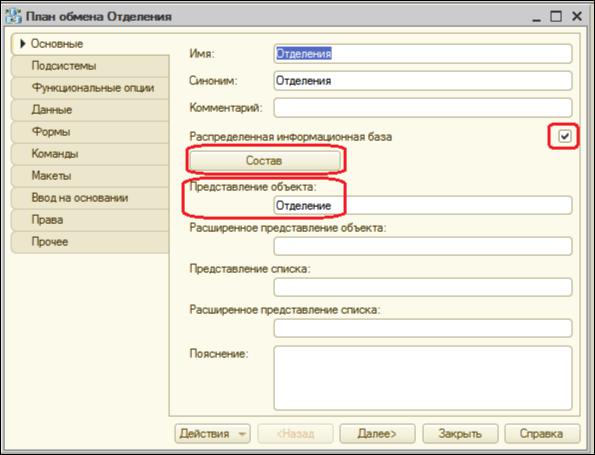
Task: Go to the Формы tab
Action: click(x=90, y=132)
